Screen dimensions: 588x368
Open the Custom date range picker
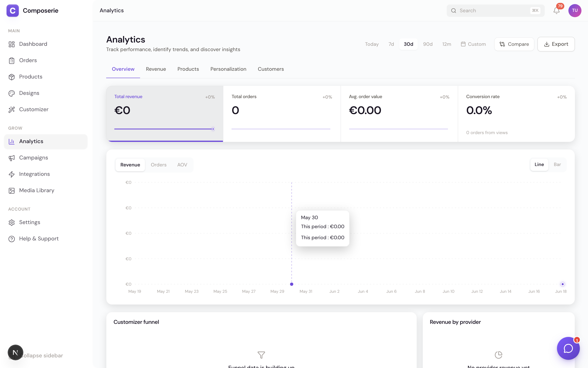coord(473,44)
